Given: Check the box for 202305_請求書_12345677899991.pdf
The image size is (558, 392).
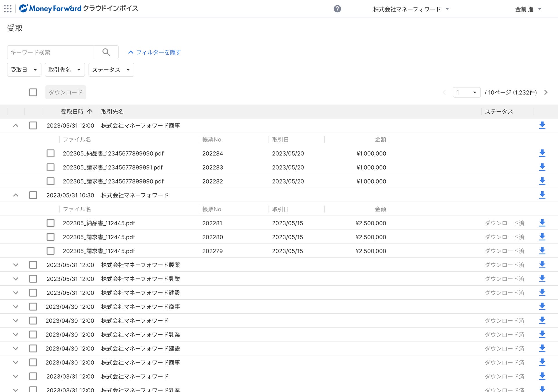Looking at the screenshot, I should pyautogui.click(x=51, y=167).
